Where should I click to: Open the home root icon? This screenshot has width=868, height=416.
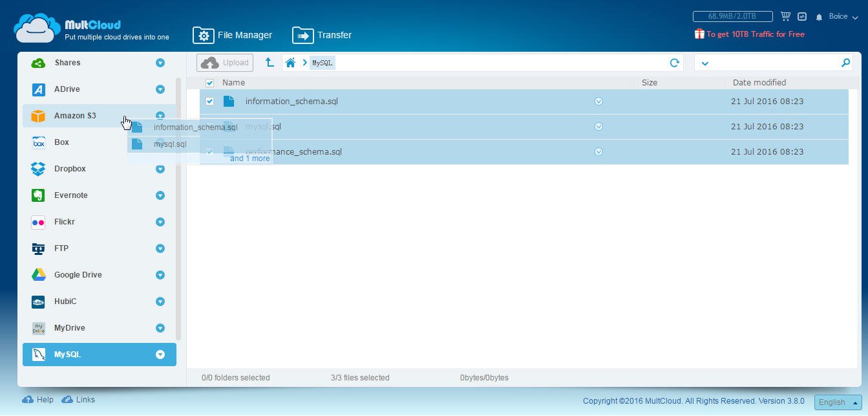click(x=291, y=63)
